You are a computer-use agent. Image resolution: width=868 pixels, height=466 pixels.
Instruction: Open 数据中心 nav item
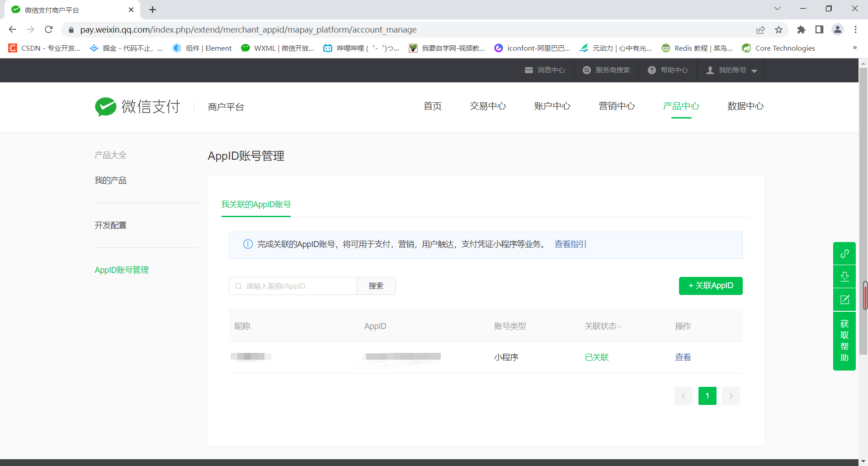[x=745, y=106]
